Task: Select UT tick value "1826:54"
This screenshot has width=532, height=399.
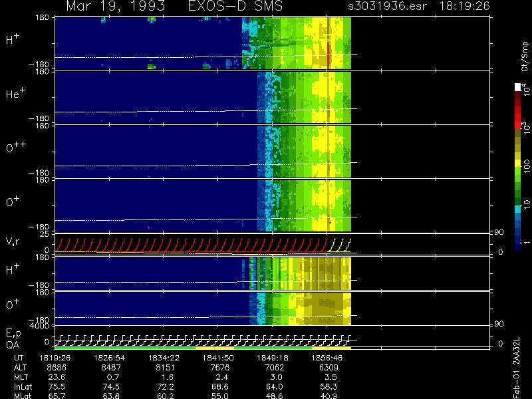Action: point(109,358)
